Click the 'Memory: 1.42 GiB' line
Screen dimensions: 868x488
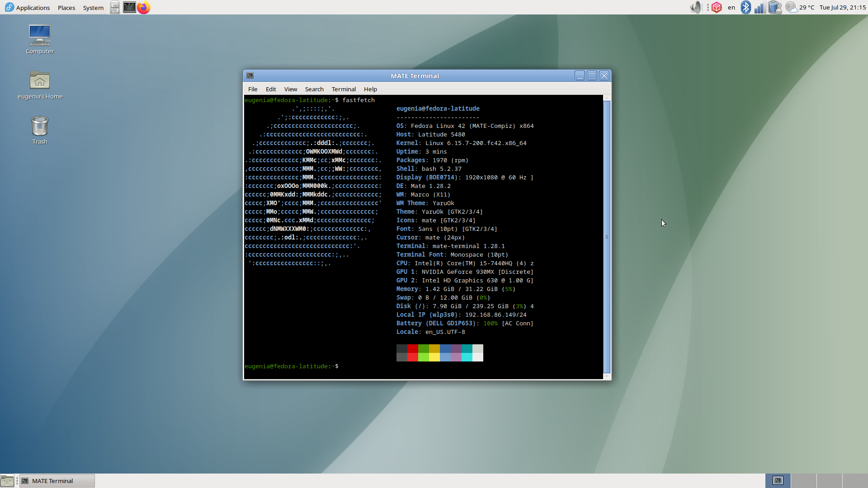456,289
